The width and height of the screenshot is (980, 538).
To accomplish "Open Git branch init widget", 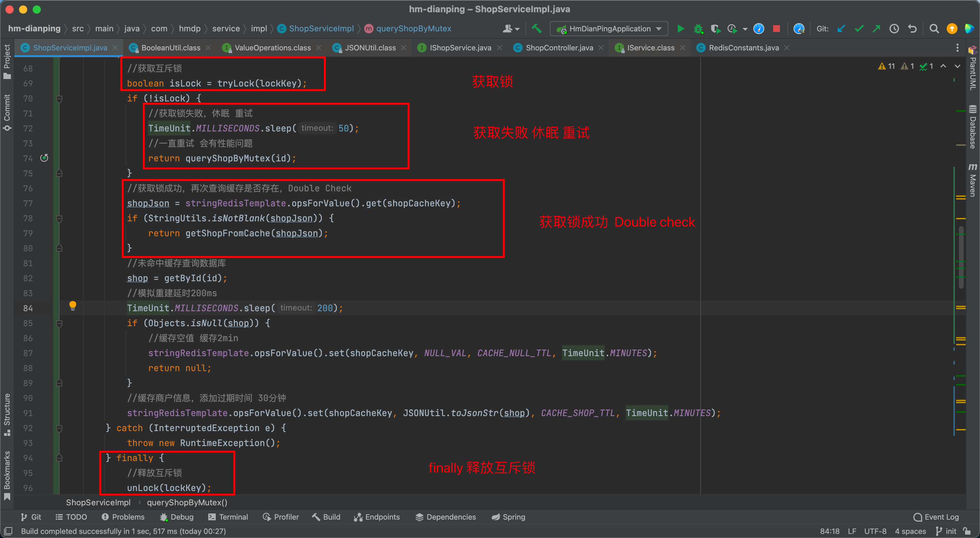I will coord(946,531).
